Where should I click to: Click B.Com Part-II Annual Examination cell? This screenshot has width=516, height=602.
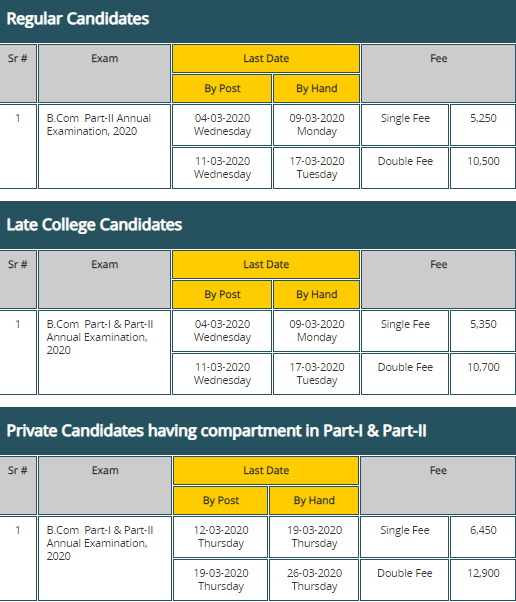point(104,146)
